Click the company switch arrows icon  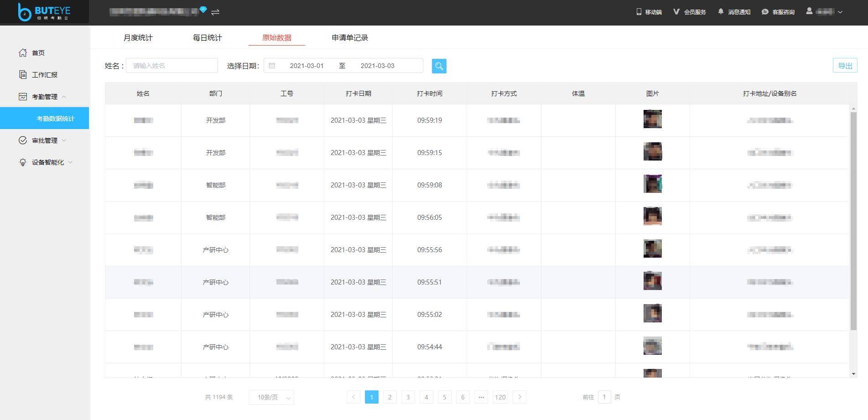coord(215,12)
